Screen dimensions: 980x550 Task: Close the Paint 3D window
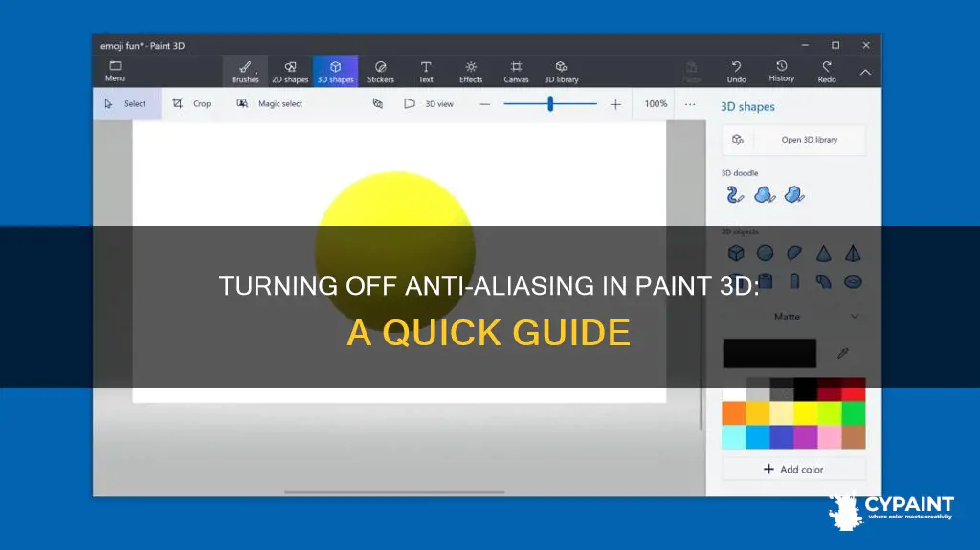coord(865,45)
